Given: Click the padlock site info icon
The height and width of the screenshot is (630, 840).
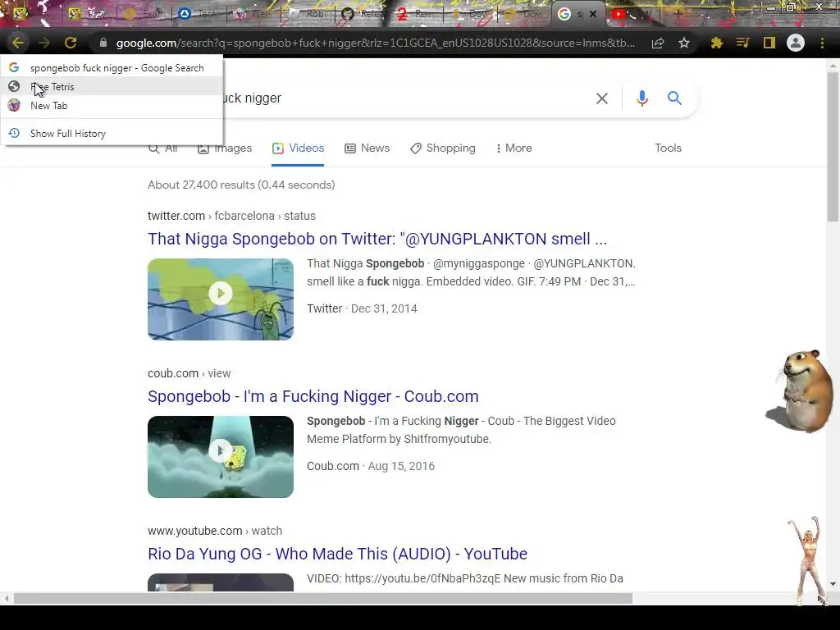Looking at the screenshot, I should [x=103, y=43].
